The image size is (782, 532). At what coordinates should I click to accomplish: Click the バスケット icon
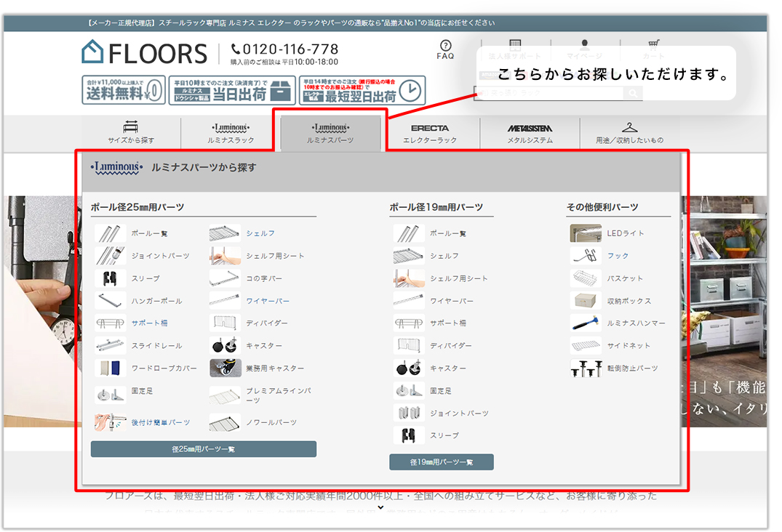point(586,278)
